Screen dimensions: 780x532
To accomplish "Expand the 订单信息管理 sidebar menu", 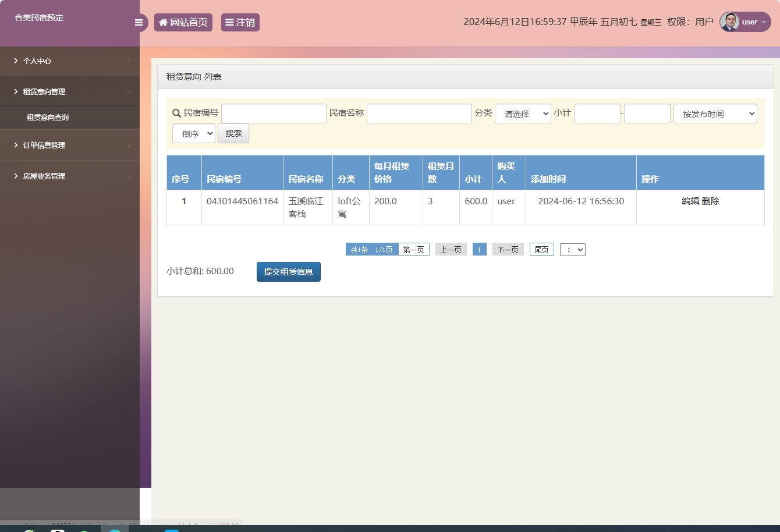I will pos(70,145).
